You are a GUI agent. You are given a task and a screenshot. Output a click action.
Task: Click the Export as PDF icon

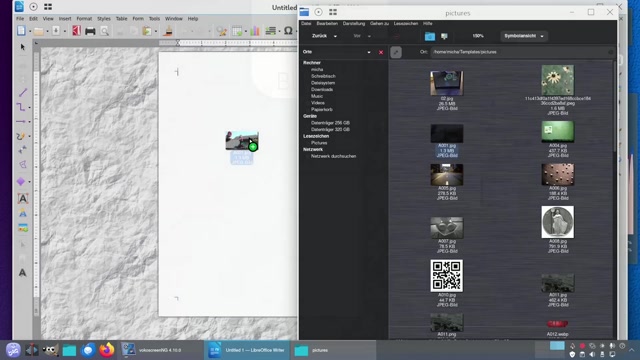(76, 31)
